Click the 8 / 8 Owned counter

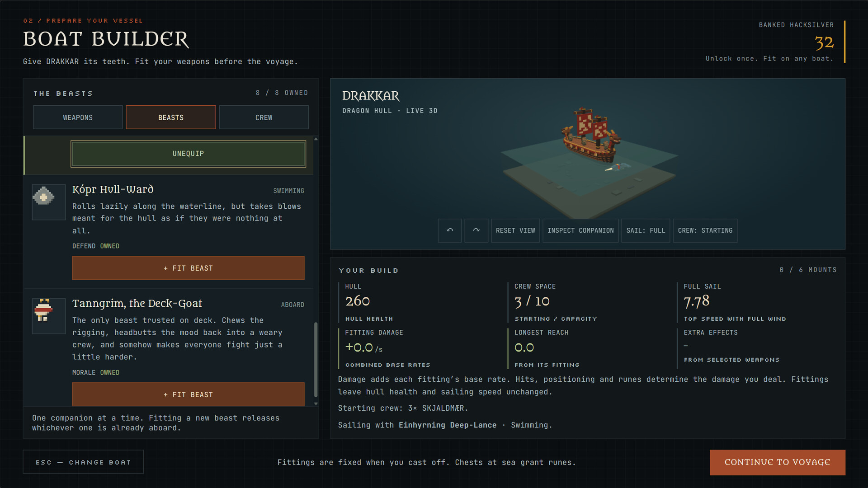282,93
